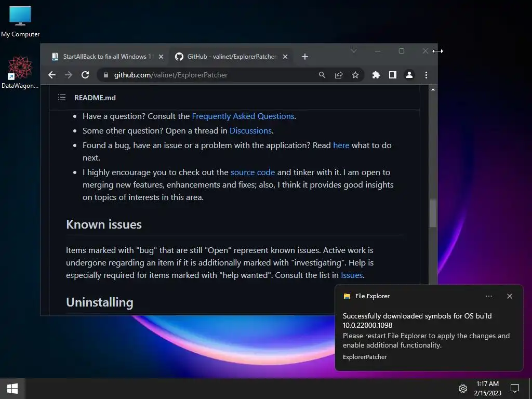Open the DataWagon desktop shortcut
Image resolution: width=532 pixels, height=399 pixels.
20,72
